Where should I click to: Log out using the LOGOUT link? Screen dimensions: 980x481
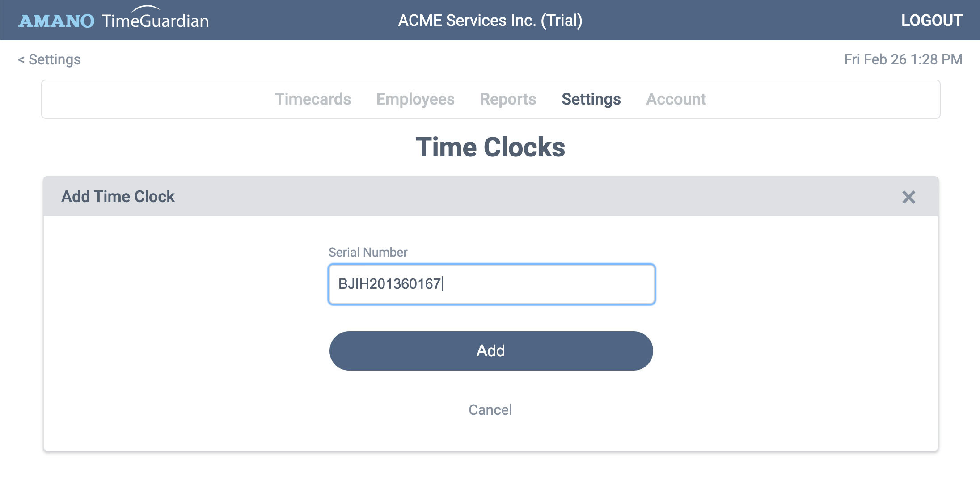[x=932, y=20]
